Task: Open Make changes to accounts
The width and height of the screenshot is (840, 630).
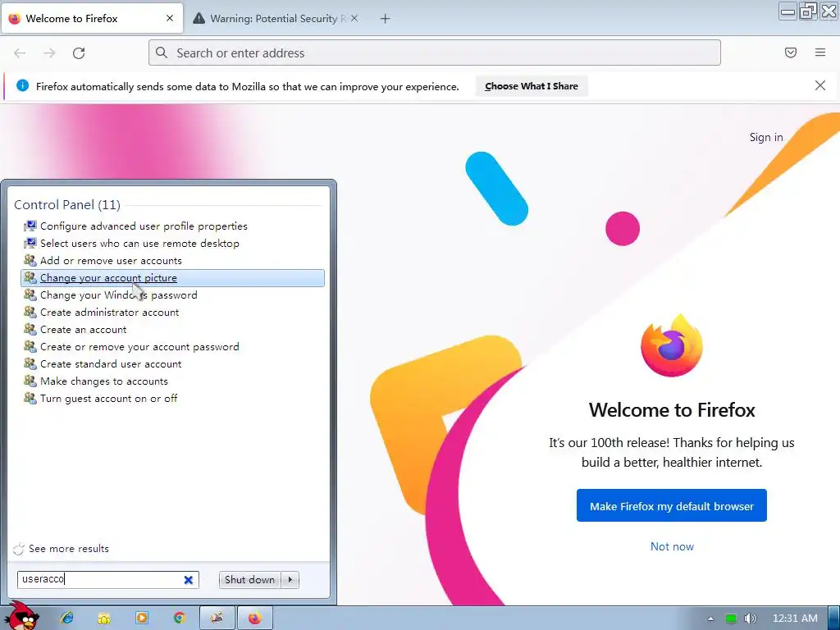Action: point(172,381)
